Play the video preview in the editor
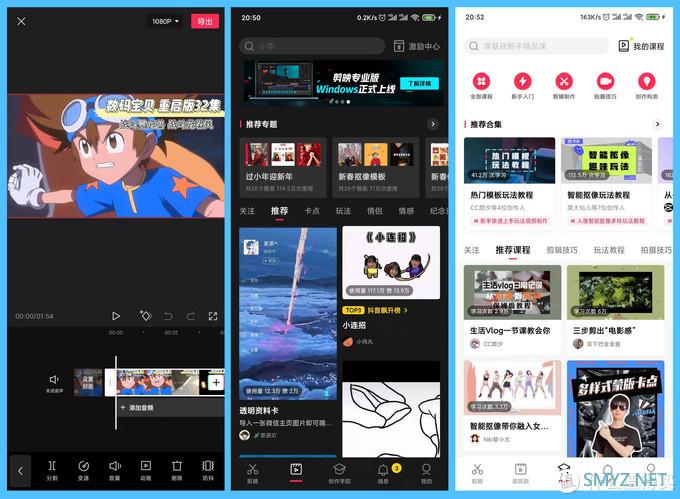The width and height of the screenshot is (680, 499). click(x=116, y=316)
